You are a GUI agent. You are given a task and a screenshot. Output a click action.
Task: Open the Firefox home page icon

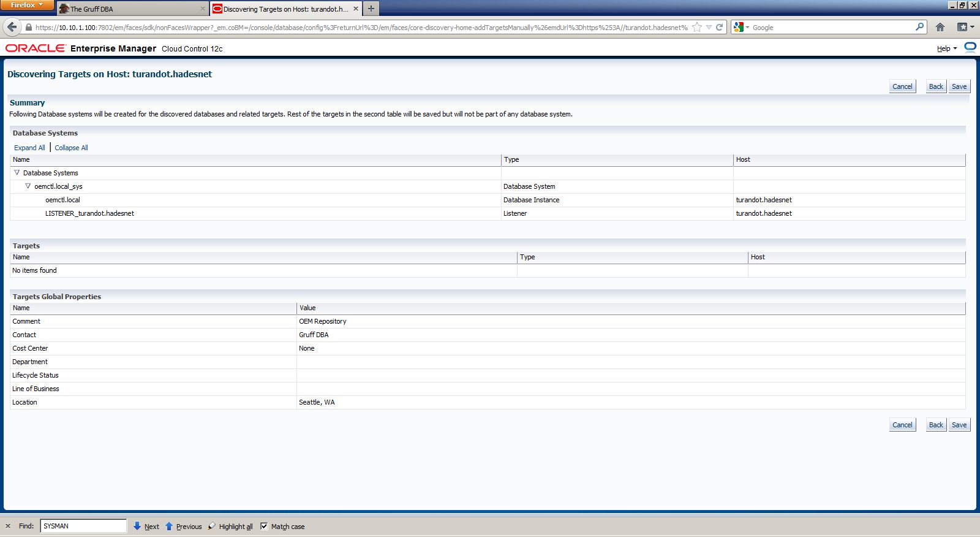940,27
